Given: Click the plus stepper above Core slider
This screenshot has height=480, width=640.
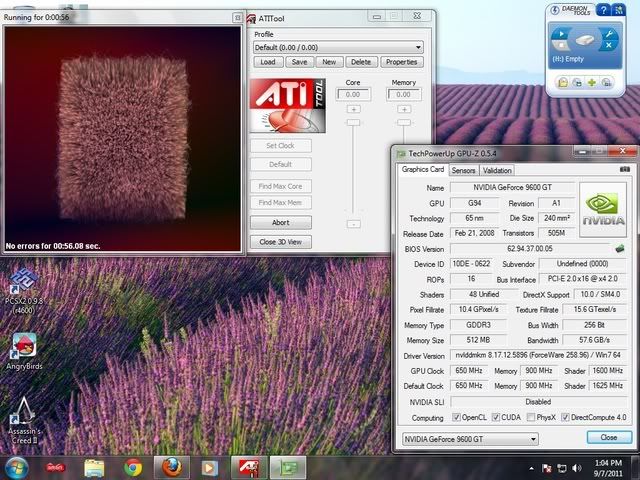Looking at the screenshot, I should [353, 109].
